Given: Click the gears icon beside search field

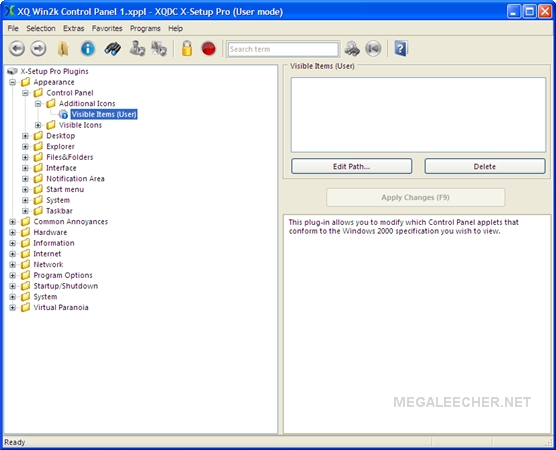Looking at the screenshot, I should [352, 49].
